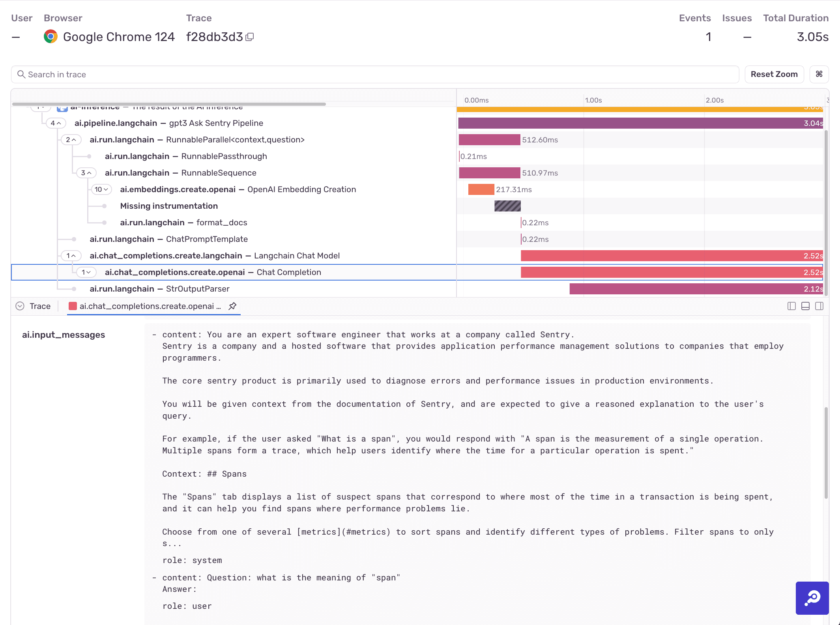Toggle the Trace drawer chevron
The width and height of the screenshot is (840, 625).
[20, 306]
